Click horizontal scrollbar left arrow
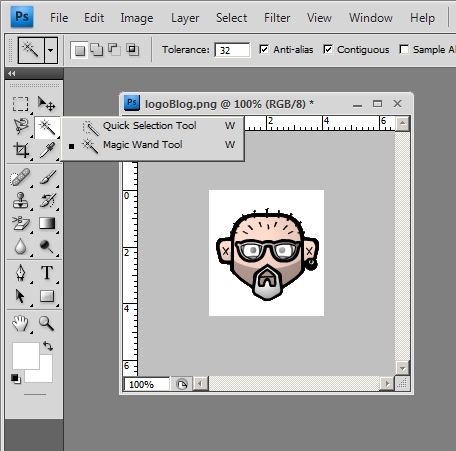The image size is (456, 451). [200, 384]
